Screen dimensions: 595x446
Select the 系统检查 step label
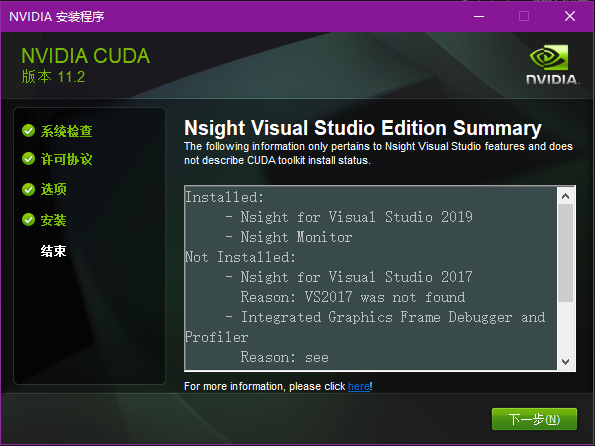67,131
